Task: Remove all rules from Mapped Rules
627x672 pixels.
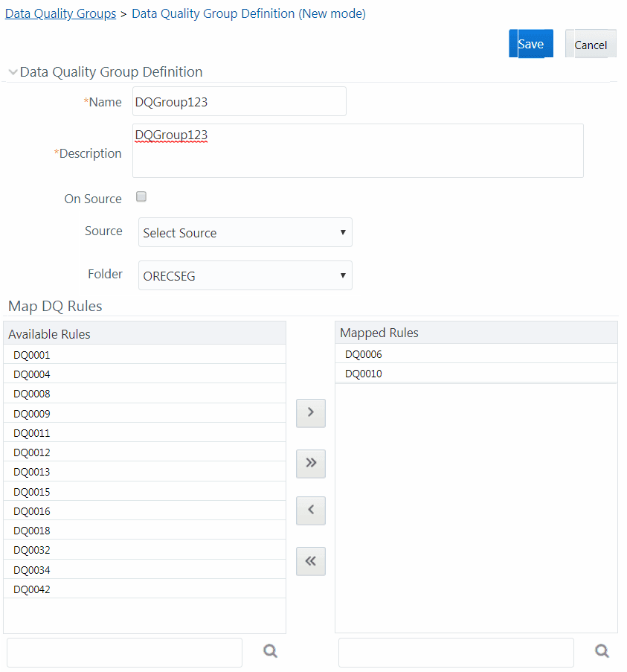Action: click(x=310, y=561)
